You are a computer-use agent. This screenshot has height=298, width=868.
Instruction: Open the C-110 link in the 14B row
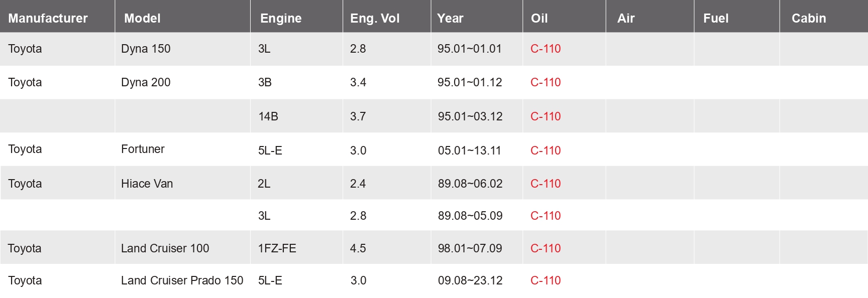click(x=546, y=116)
